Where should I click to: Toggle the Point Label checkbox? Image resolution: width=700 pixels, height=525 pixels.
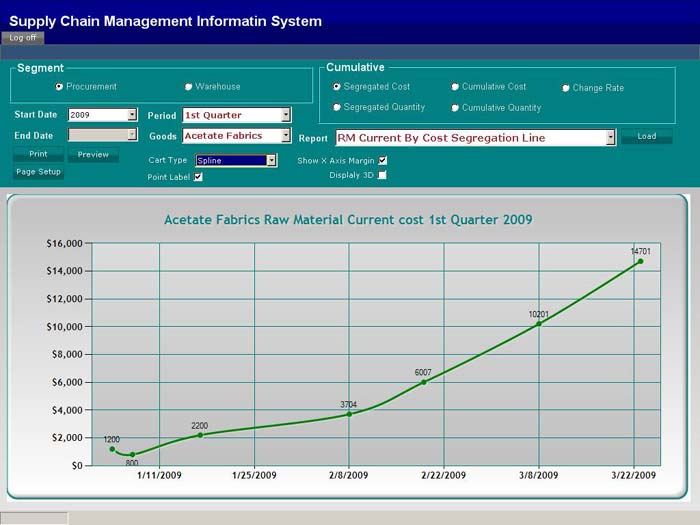pos(198,177)
